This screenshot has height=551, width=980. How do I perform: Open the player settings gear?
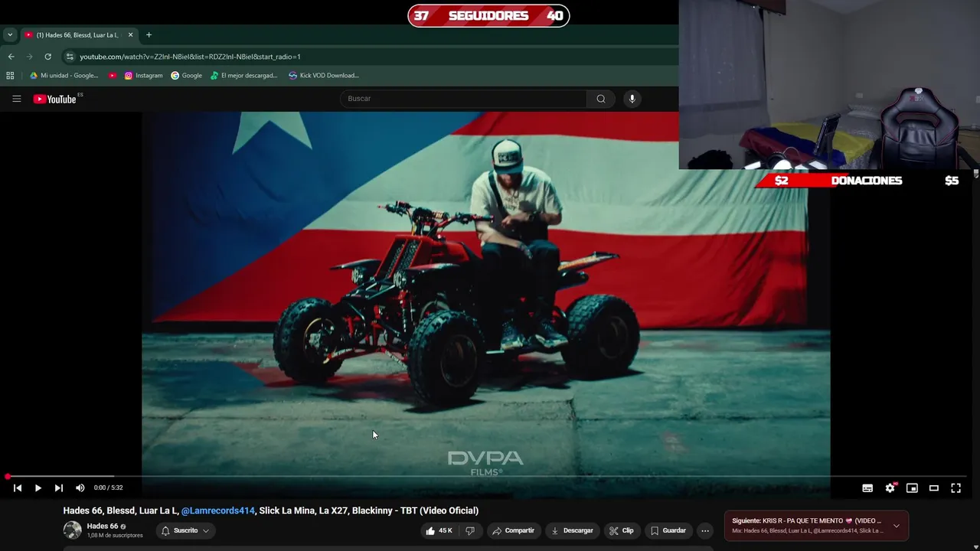890,487
